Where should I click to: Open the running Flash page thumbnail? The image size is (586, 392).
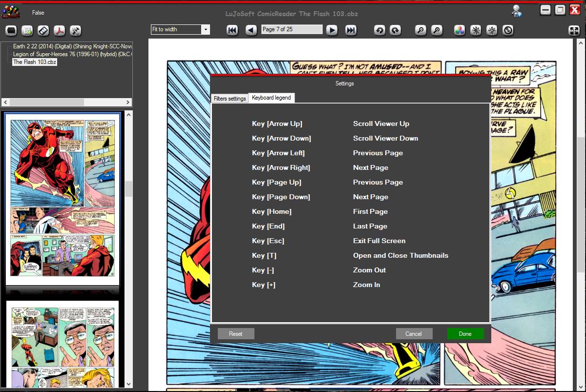[x=63, y=200]
